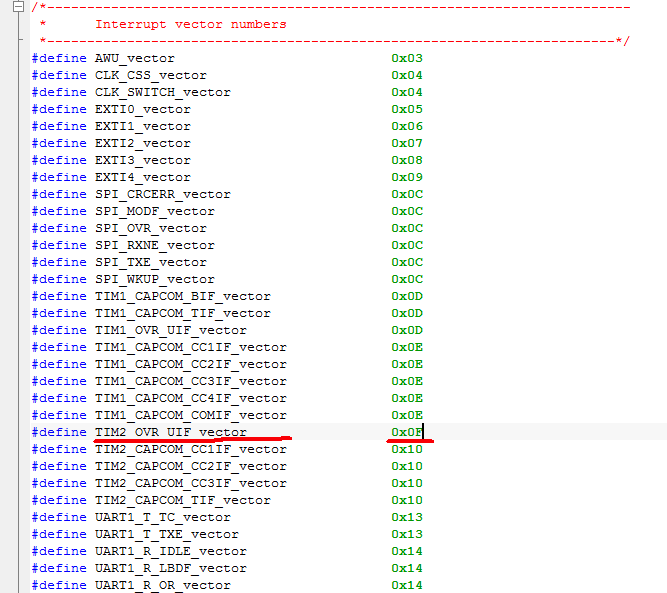Click the AWU_vector macro name
Image resolution: width=667 pixels, height=593 pixels.
[x=134, y=58]
